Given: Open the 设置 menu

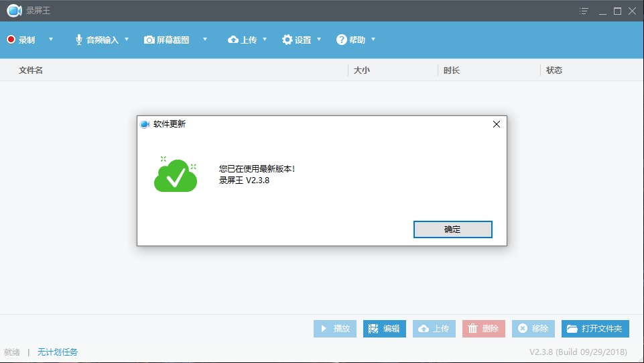Looking at the screenshot, I should (303, 40).
